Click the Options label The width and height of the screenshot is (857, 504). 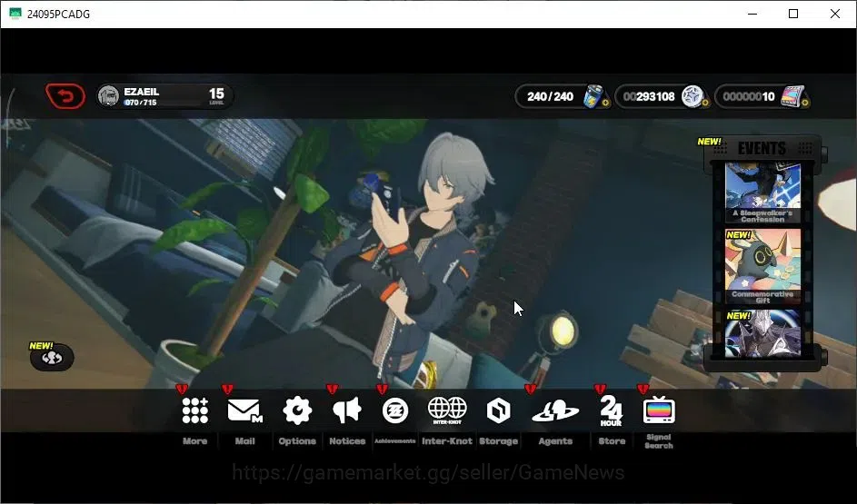(x=297, y=441)
